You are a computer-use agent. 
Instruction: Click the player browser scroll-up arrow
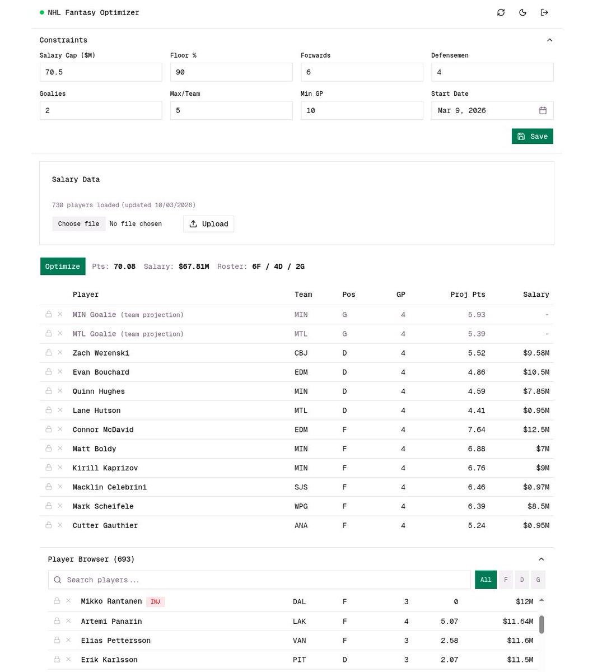(542, 600)
